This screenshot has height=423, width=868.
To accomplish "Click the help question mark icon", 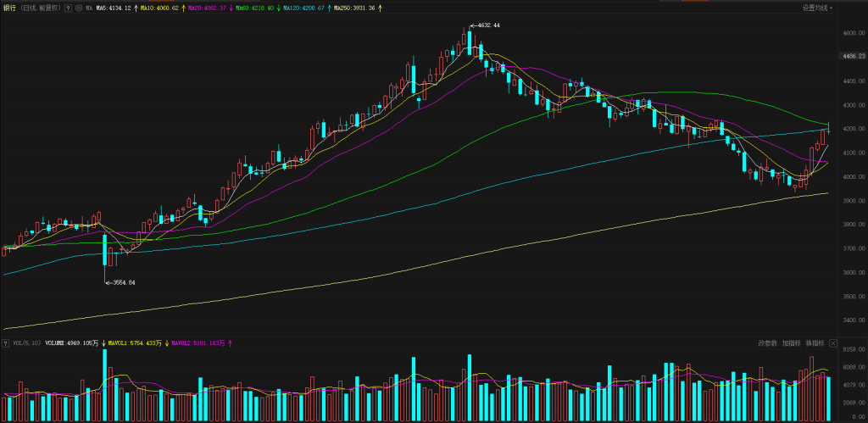I will click(68, 8).
